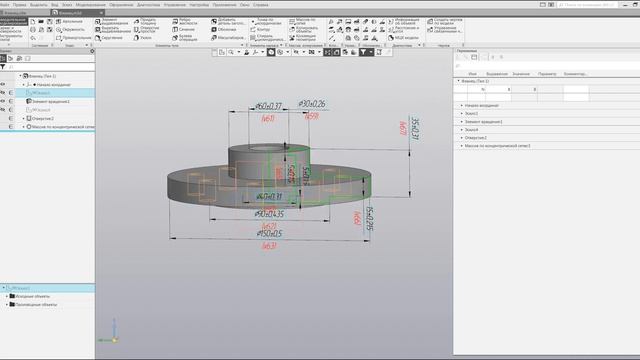The image size is (640, 360).
Task: Open МЦХ модели calculation
Action: 403,38
